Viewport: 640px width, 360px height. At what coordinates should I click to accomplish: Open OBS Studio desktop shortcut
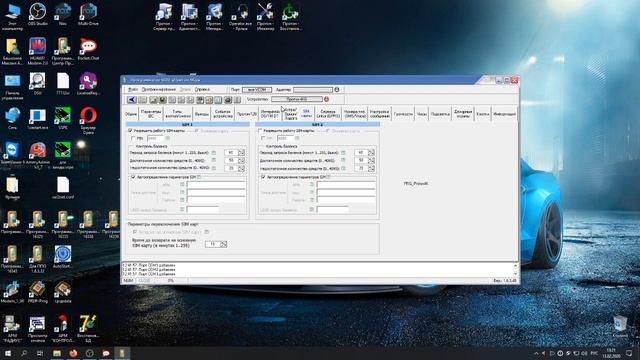[38, 15]
